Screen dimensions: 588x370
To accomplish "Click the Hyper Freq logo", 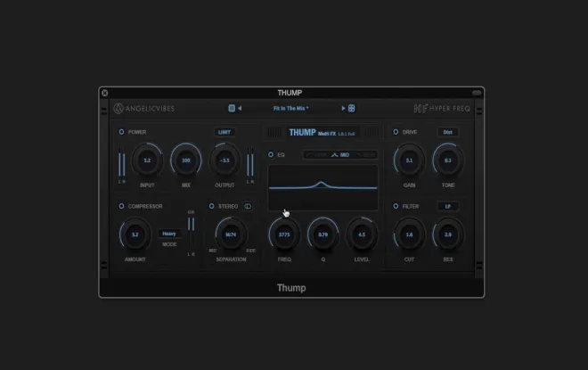I will click(x=442, y=109).
